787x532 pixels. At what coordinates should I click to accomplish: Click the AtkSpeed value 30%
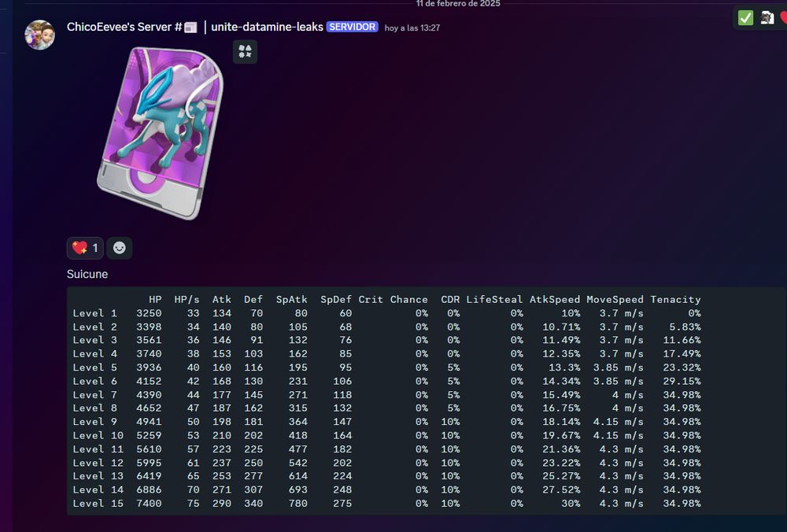pos(571,504)
